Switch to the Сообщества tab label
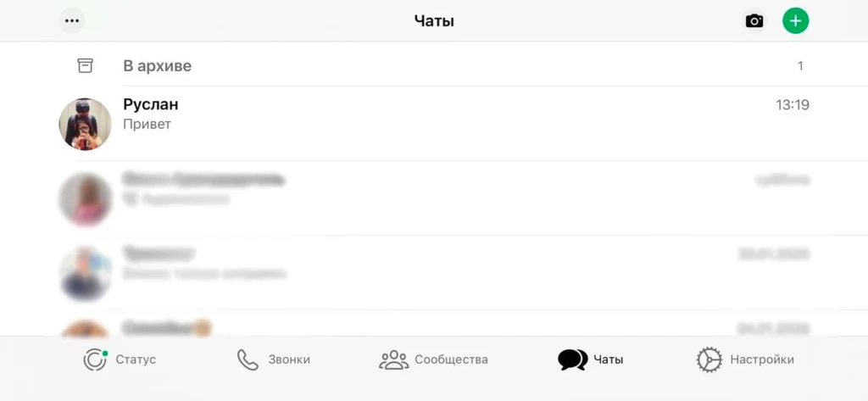 click(451, 359)
